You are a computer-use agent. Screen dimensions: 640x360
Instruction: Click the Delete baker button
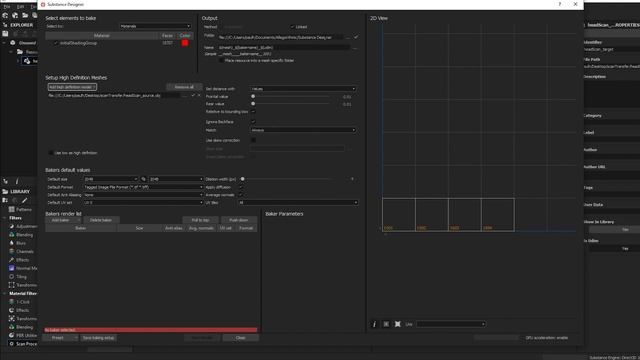click(x=101, y=220)
